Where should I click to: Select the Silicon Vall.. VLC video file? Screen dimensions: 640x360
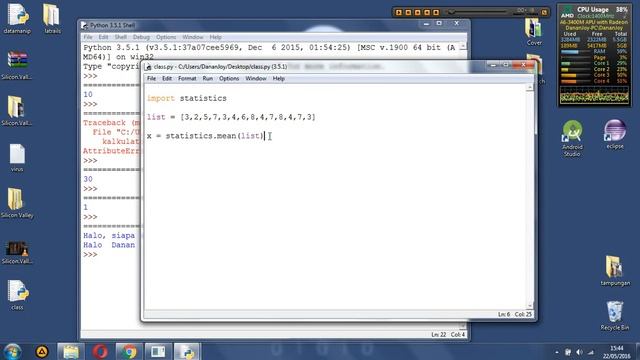[x=17, y=252]
